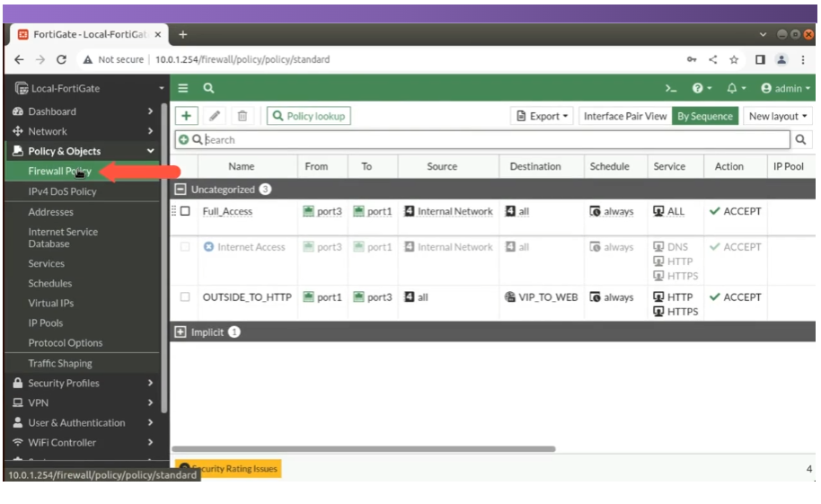Tick the Internet Access policy checkbox

click(x=185, y=246)
